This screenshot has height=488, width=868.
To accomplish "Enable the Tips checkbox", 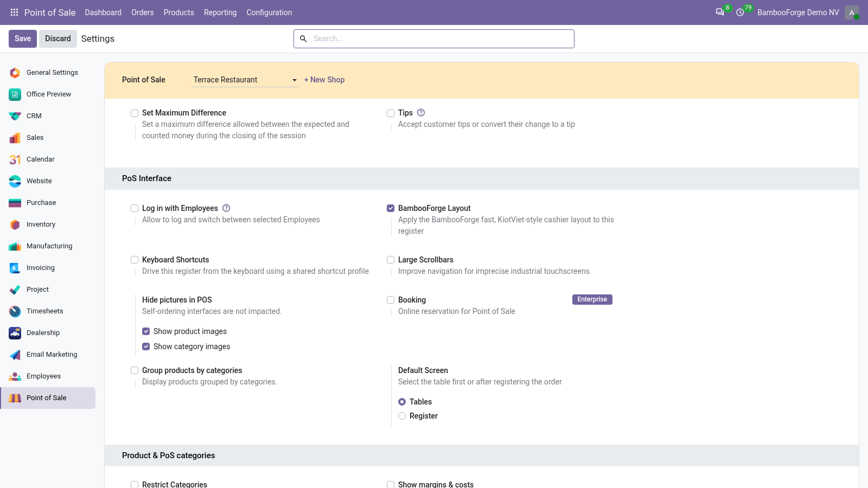I will pos(391,113).
